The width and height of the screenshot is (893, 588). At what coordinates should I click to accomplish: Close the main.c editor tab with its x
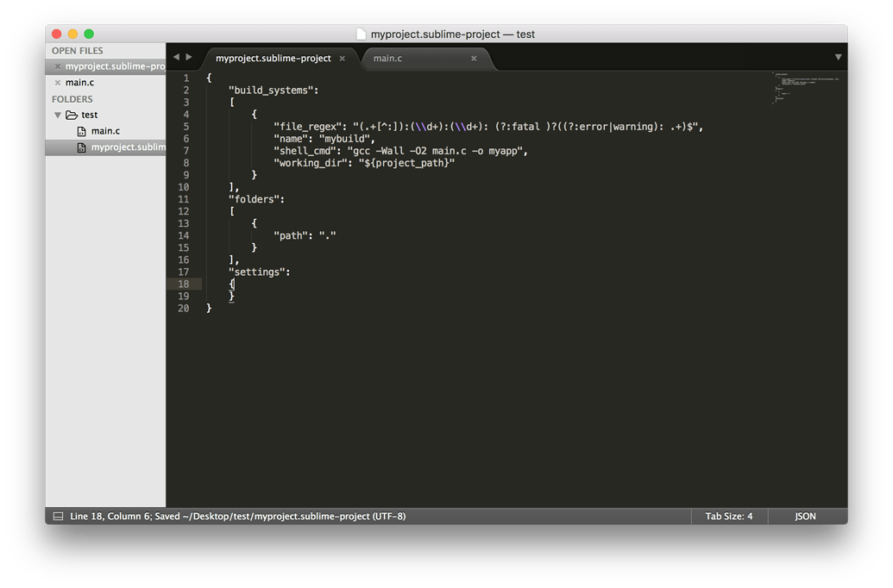pos(473,59)
